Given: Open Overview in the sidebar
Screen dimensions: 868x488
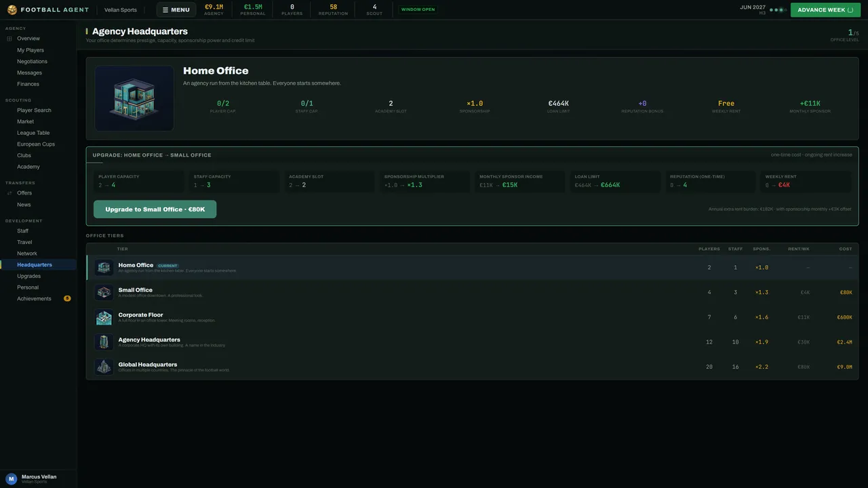Looking at the screenshot, I should coord(28,39).
